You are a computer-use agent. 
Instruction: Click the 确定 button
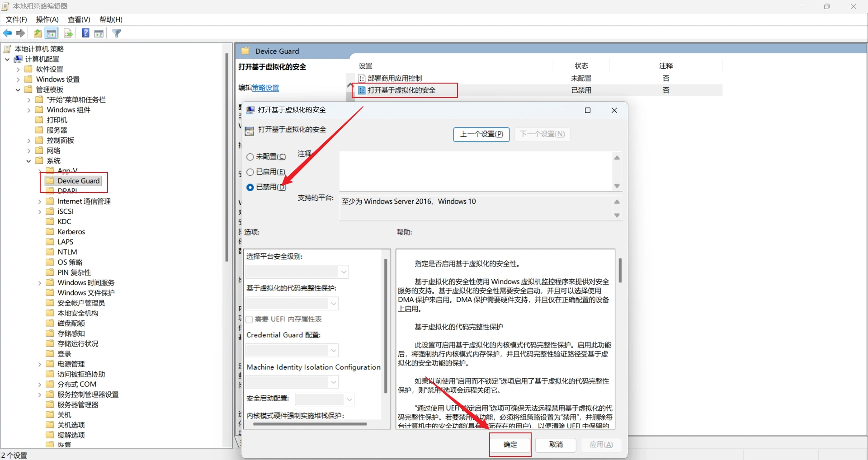tap(510, 445)
